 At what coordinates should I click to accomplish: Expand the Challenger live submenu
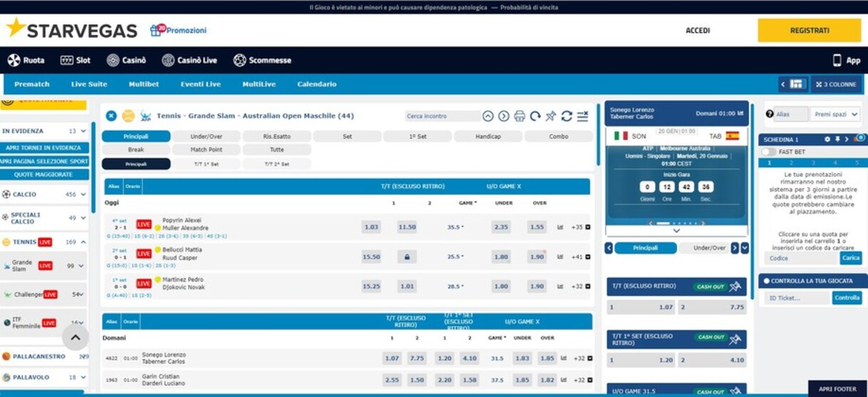pos(81,294)
